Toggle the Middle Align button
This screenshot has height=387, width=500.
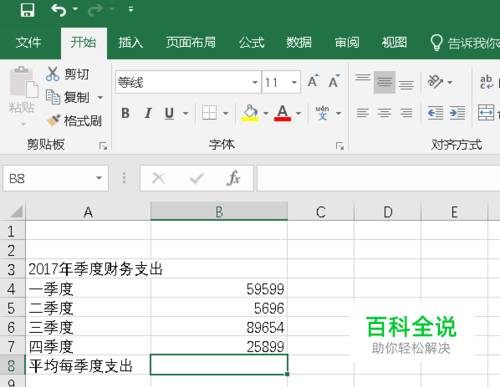(x=384, y=82)
